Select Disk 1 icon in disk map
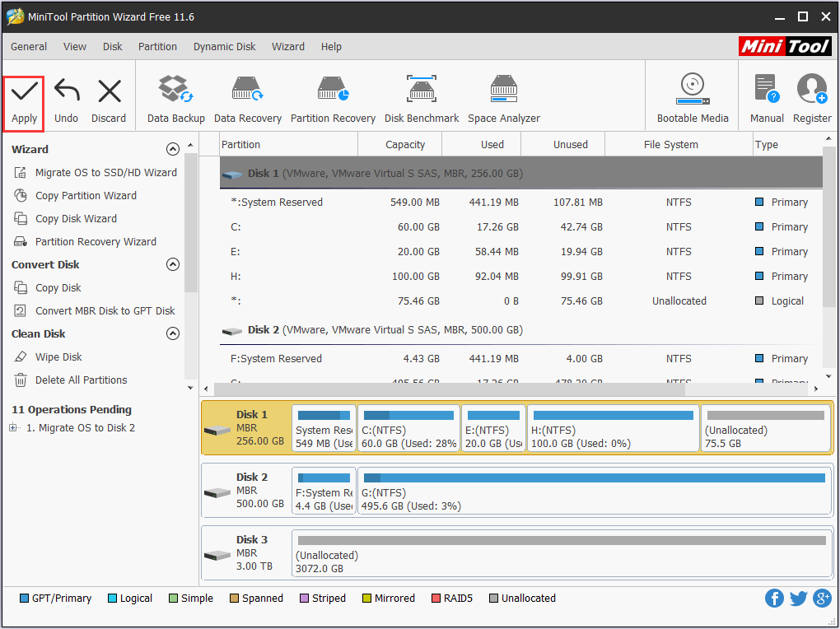This screenshot has height=629, width=840. coord(217,429)
